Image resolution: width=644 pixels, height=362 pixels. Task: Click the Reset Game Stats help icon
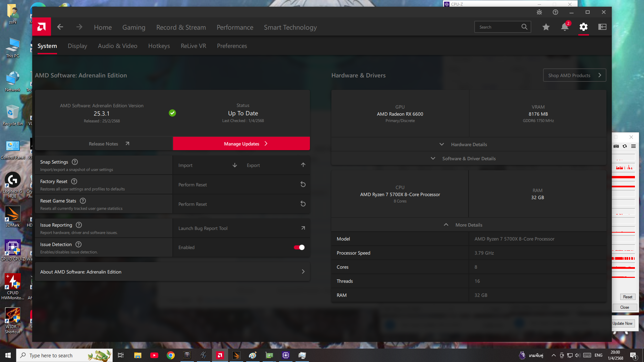point(83,201)
